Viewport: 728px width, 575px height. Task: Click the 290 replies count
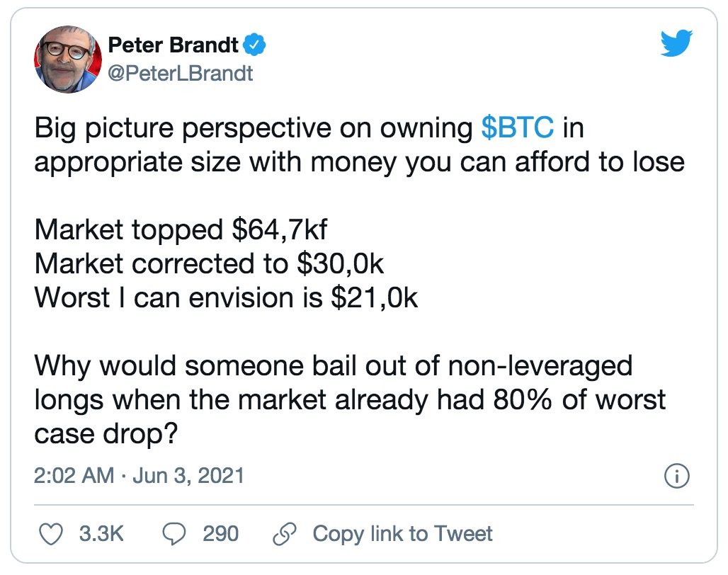tap(220, 534)
